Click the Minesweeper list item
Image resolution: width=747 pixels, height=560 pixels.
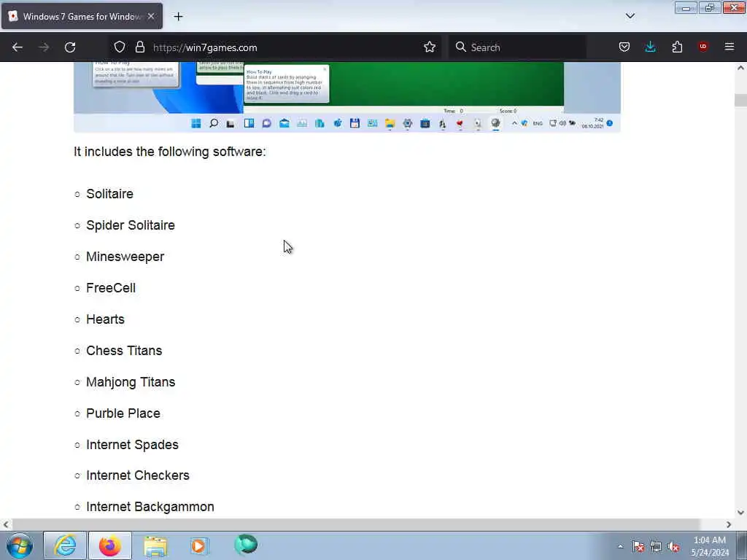[125, 257]
